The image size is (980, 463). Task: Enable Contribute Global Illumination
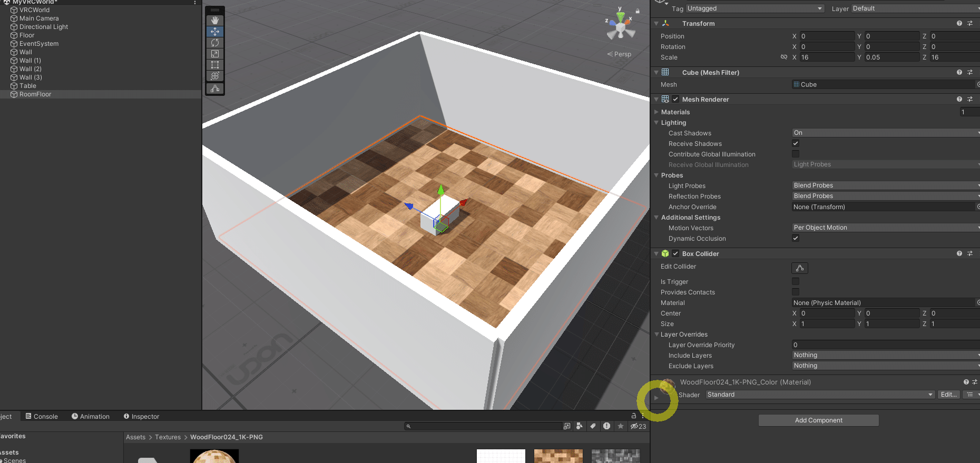pyautogui.click(x=796, y=154)
